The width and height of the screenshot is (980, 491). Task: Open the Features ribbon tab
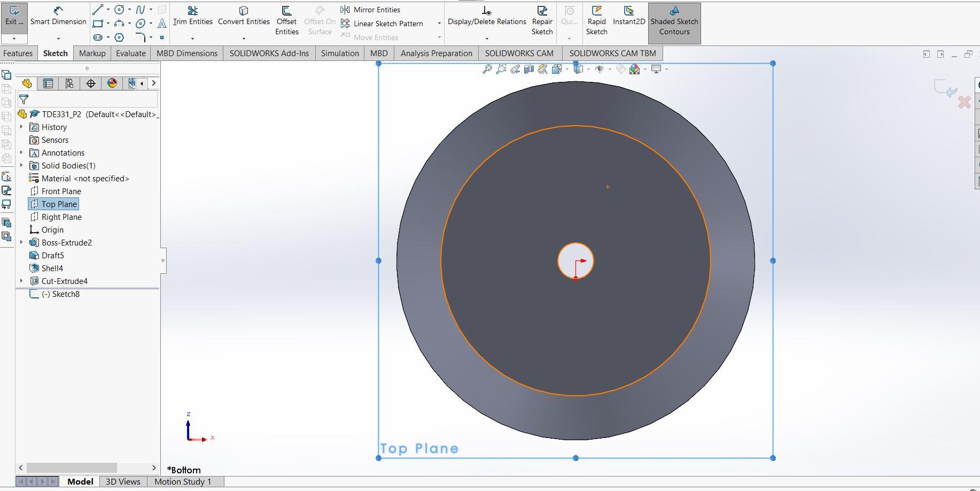pyautogui.click(x=18, y=53)
